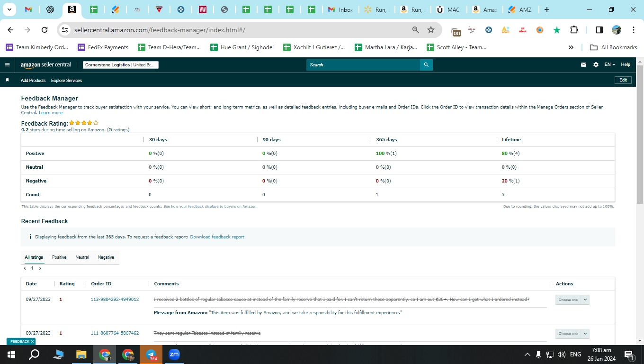The height and width of the screenshot is (364, 644).
Task: Click the green star extension icon
Action: [557, 30]
